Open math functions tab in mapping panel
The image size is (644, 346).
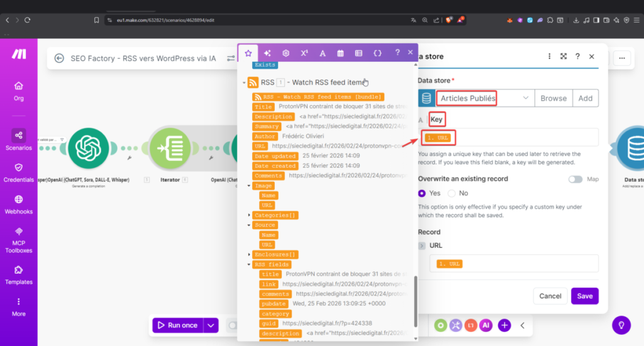pos(304,53)
